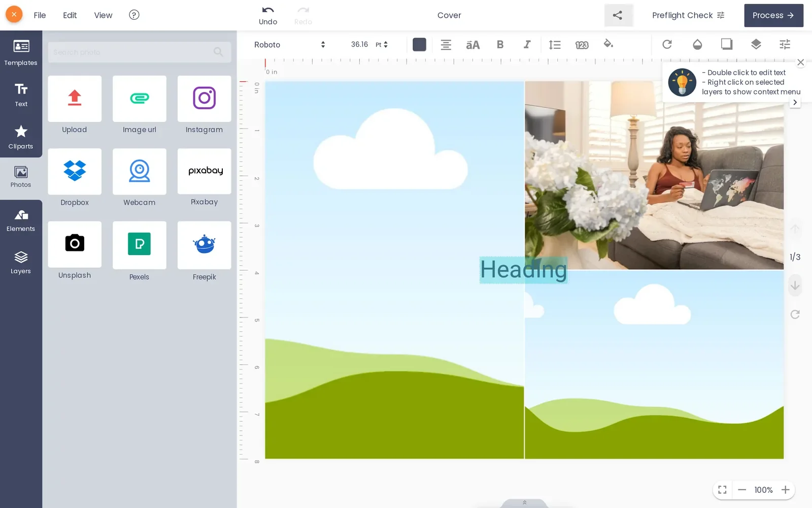This screenshot has height=508, width=812.
Task: Open the layer order tool in toolbar
Action: point(756,44)
